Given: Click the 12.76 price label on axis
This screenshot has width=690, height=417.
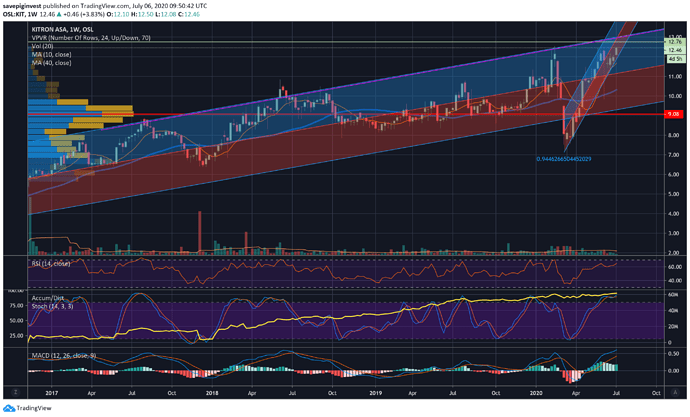Looking at the screenshot, I should coord(675,42).
